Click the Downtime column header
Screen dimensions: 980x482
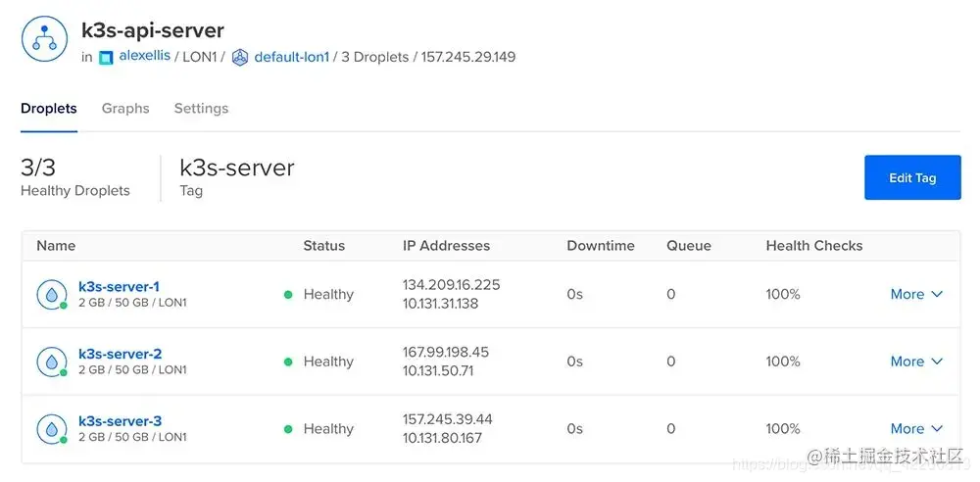(x=601, y=246)
